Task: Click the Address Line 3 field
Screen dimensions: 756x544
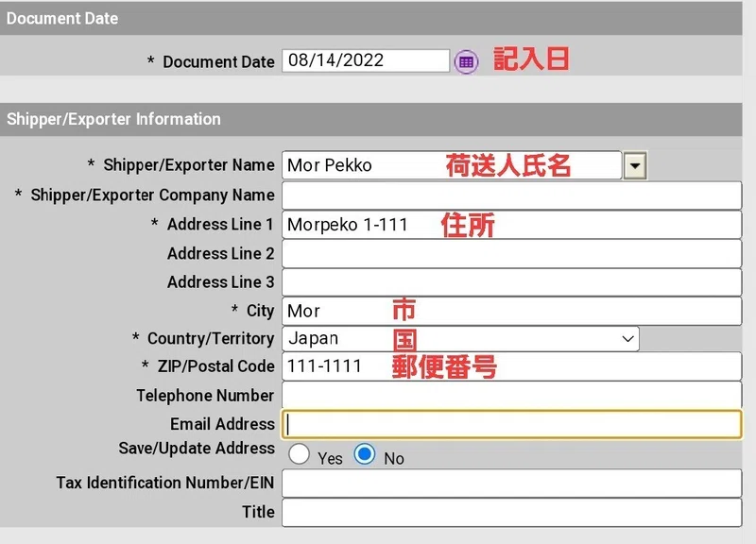Action: 511,282
